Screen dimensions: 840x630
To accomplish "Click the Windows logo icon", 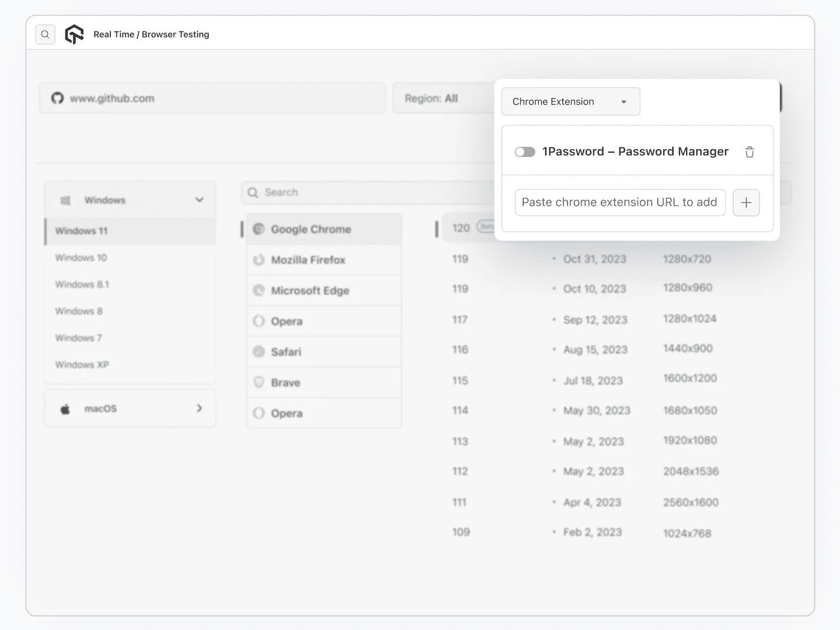I will pyautogui.click(x=65, y=201).
